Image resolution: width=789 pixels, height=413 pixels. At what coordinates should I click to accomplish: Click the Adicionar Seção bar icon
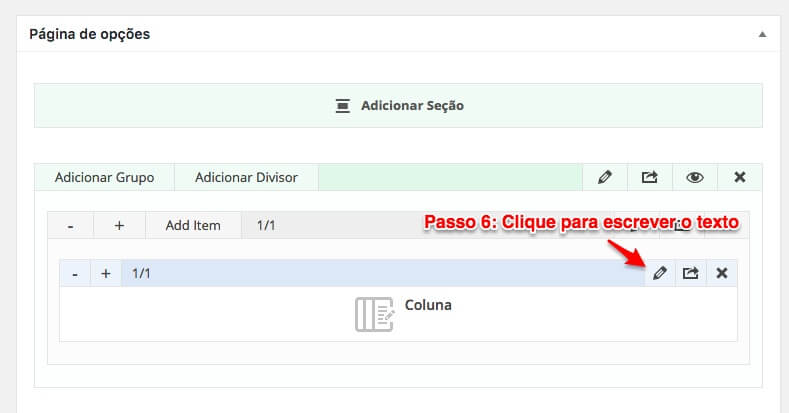343,105
